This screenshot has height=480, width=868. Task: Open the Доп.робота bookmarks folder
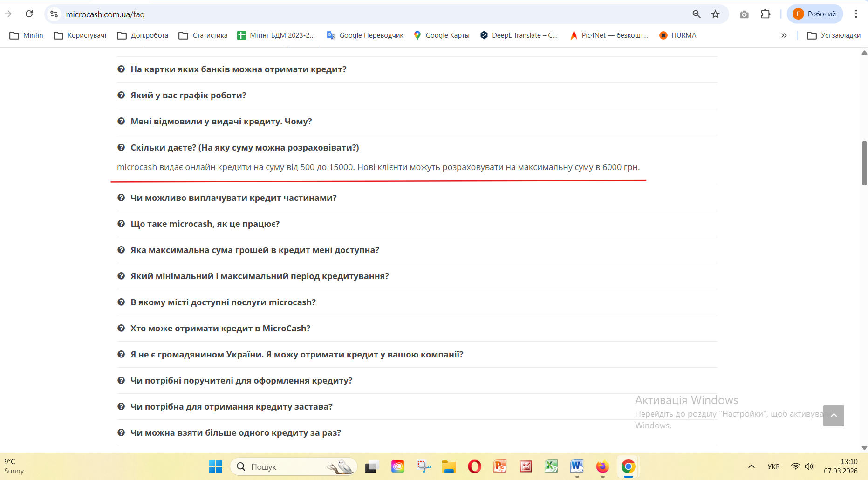pos(143,35)
